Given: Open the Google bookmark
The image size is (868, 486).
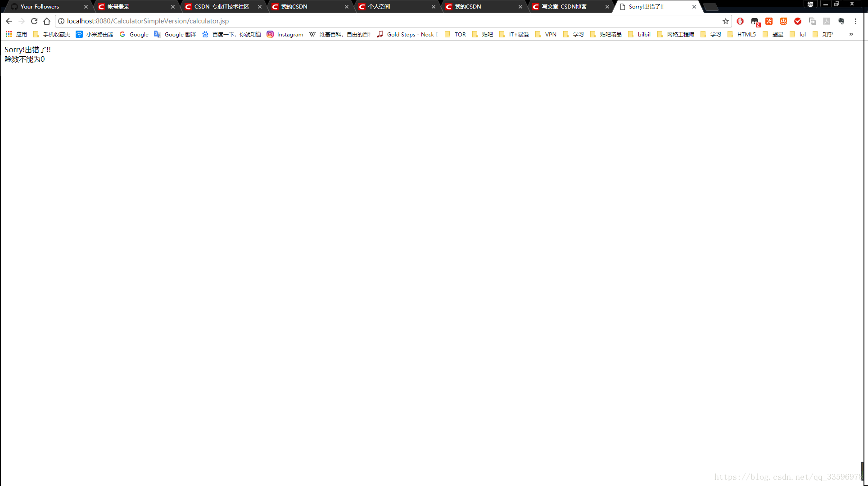Looking at the screenshot, I should point(134,34).
